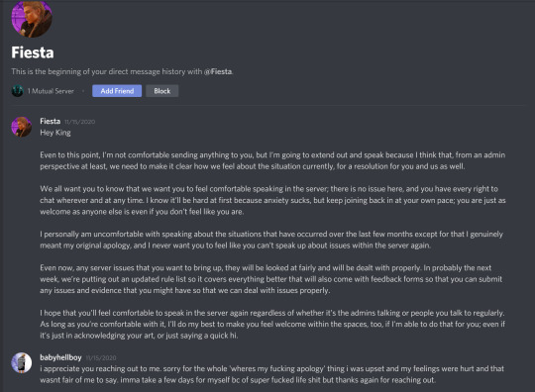Image resolution: width=535 pixels, height=392 pixels.
Task: Click the Block button
Action: coord(162,91)
